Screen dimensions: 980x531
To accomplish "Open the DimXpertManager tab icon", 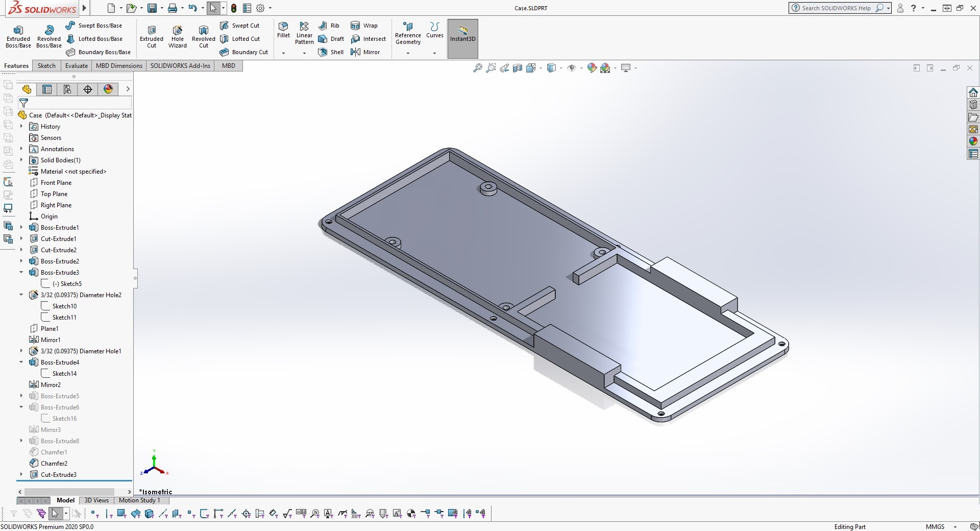I will pos(88,89).
